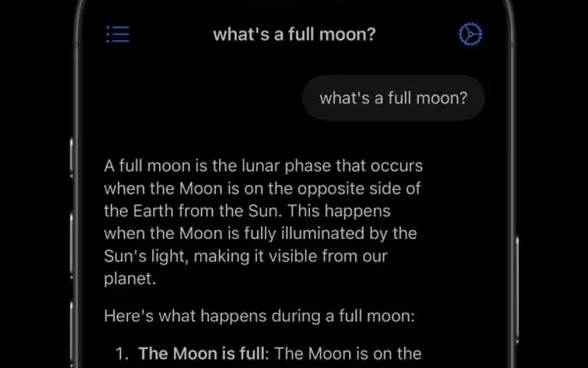Click the phone's volume down side button
Viewport: 588px width, 368px height.
(x=72, y=334)
